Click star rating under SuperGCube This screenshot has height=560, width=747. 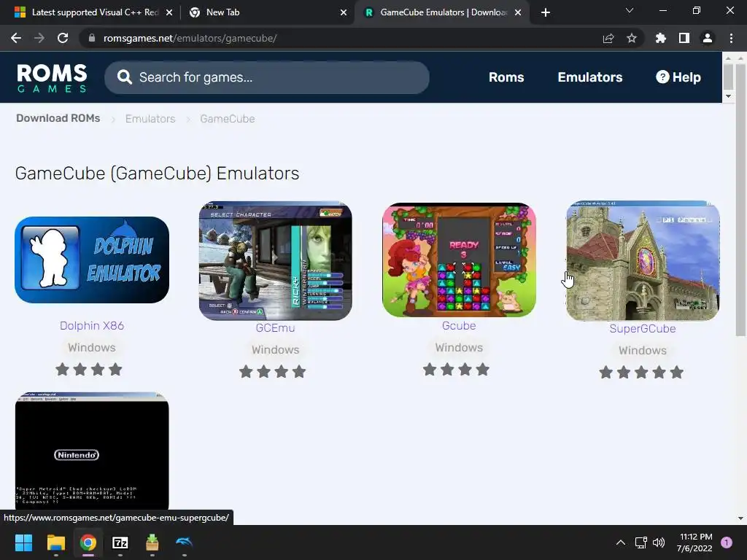641,372
